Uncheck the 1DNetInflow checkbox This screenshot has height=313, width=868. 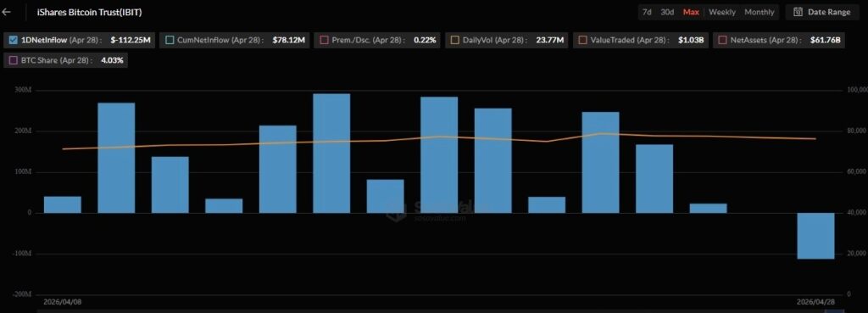(x=14, y=40)
